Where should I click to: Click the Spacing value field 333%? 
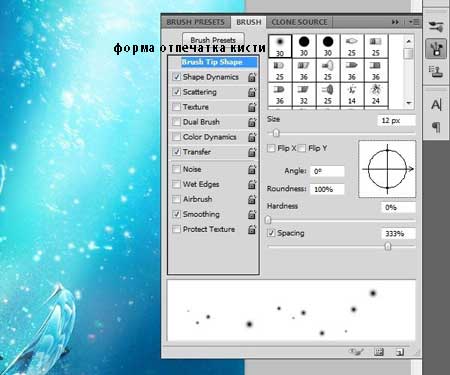click(x=398, y=233)
